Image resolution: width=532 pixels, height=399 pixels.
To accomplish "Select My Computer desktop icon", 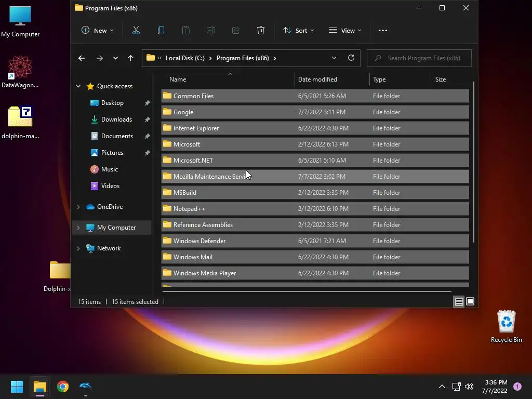I will [x=20, y=21].
